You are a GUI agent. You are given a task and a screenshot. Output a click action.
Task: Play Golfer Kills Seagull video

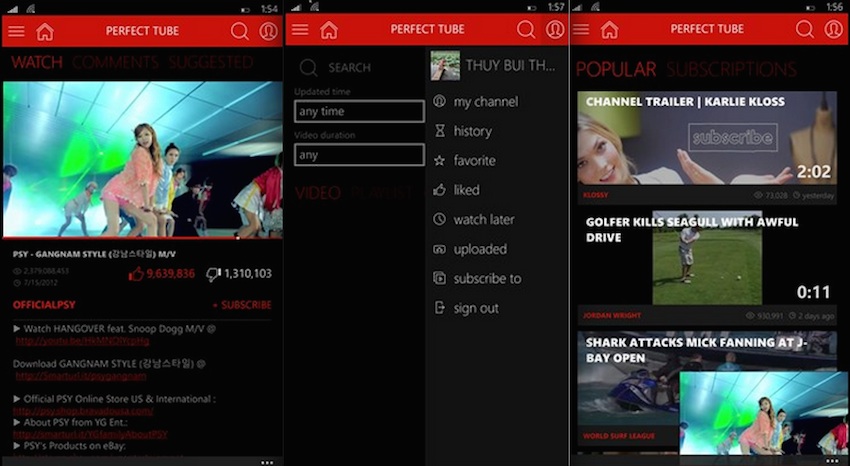[x=707, y=258]
